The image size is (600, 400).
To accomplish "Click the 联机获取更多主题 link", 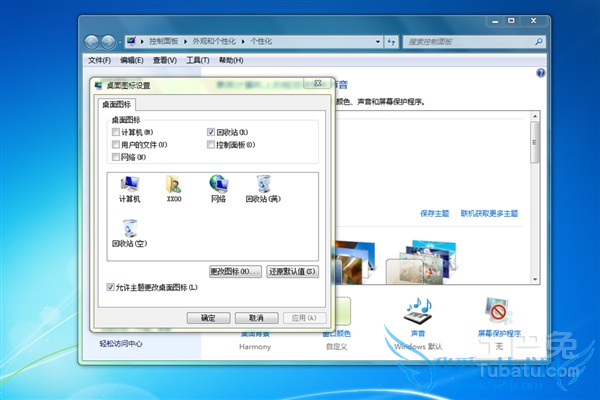I will point(489,213).
